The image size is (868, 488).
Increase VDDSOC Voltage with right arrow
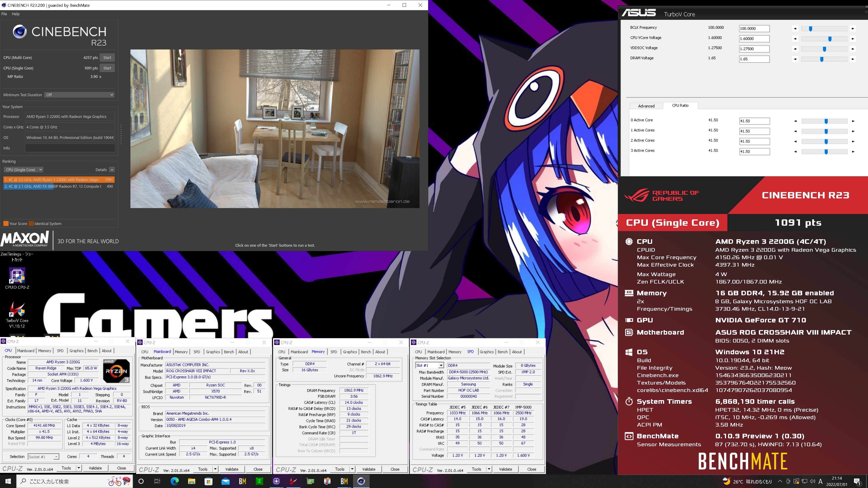(x=853, y=49)
